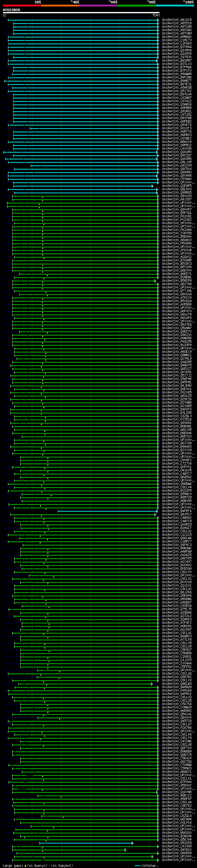Select hit label UniRef100_P48155
197x868 pixels.
point(177,342)
